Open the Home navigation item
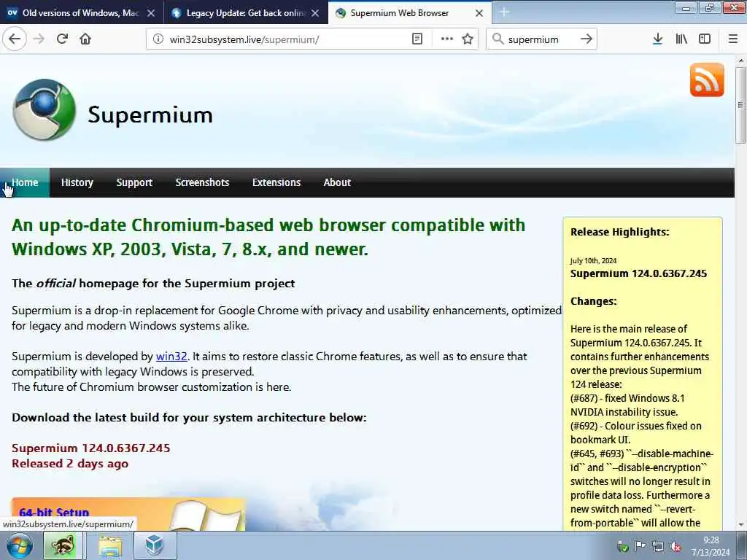 25,182
